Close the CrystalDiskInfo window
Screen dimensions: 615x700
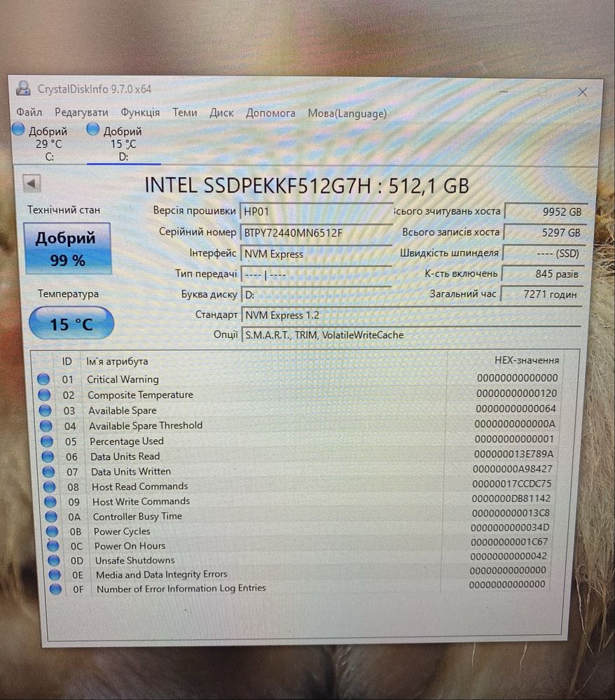click(x=582, y=92)
